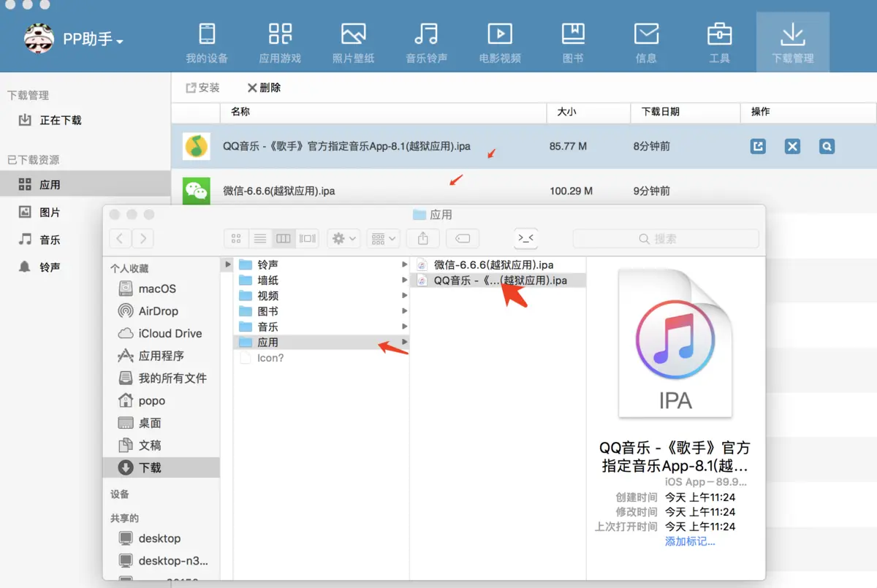The height and width of the screenshot is (588, 877).
Task: Switch to 照片壁纸 photos and wallpapers tab
Action: tap(353, 43)
